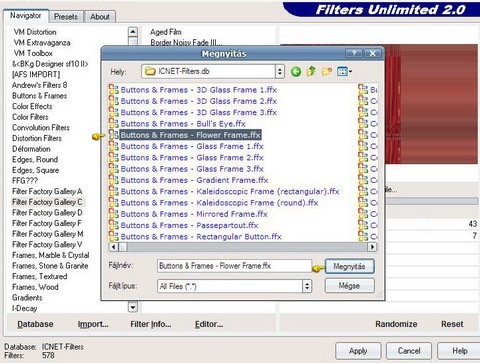Screen dimensions: 480x363
Task: Click the Cancel button in Filters Unlimited
Action: (x=409, y=351)
